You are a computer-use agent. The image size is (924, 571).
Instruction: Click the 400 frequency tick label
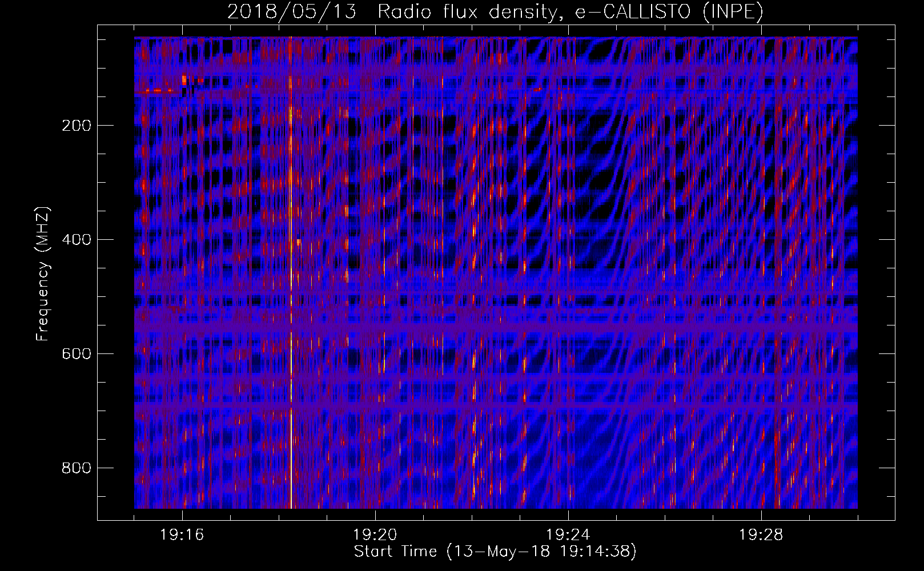(76, 240)
